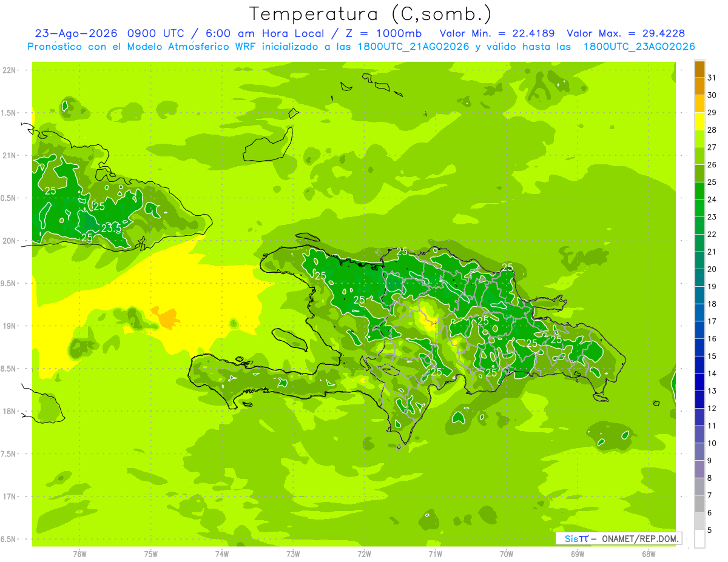Image resolution: width=728 pixels, height=562 pixels.
Task: Click the purple swatch between 10 and 9
Action: [699, 452]
